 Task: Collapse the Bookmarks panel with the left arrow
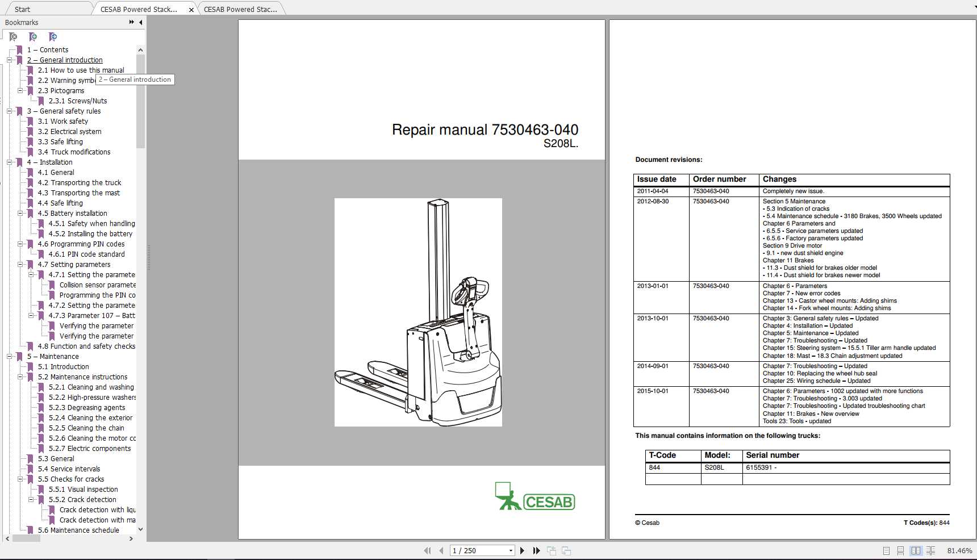click(141, 22)
